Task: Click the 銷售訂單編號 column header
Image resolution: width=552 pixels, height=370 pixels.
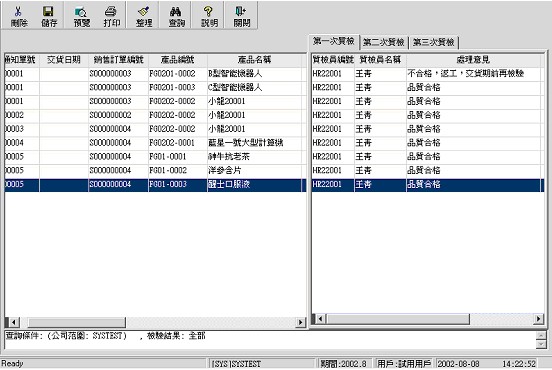Action: tap(118, 60)
